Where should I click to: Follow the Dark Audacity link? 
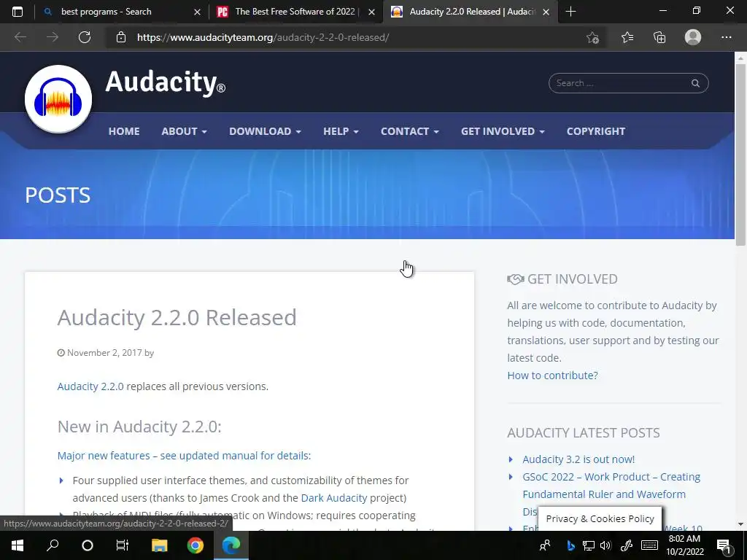tap(334, 498)
